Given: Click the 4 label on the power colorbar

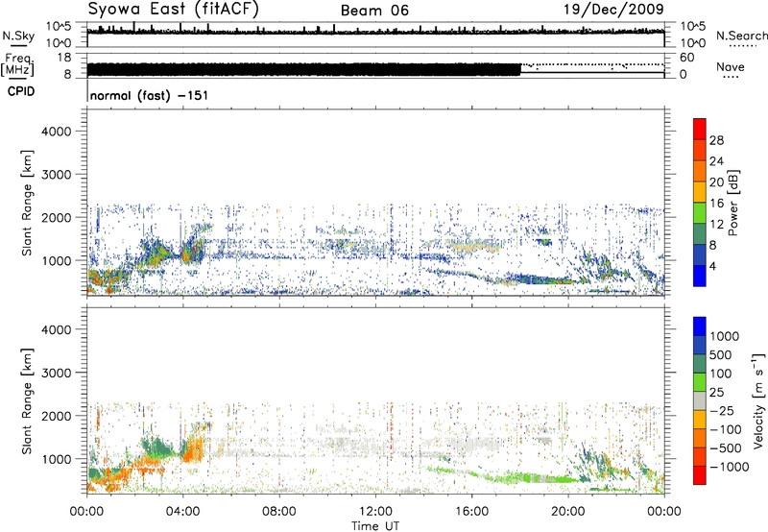Looking at the screenshot, I should click(712, 266).
